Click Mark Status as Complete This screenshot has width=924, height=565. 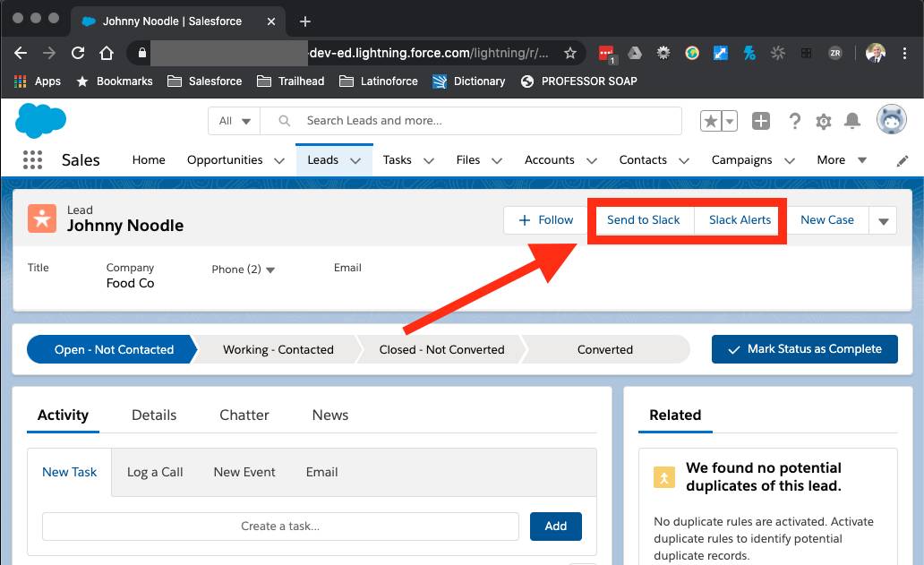coord(805,349)
